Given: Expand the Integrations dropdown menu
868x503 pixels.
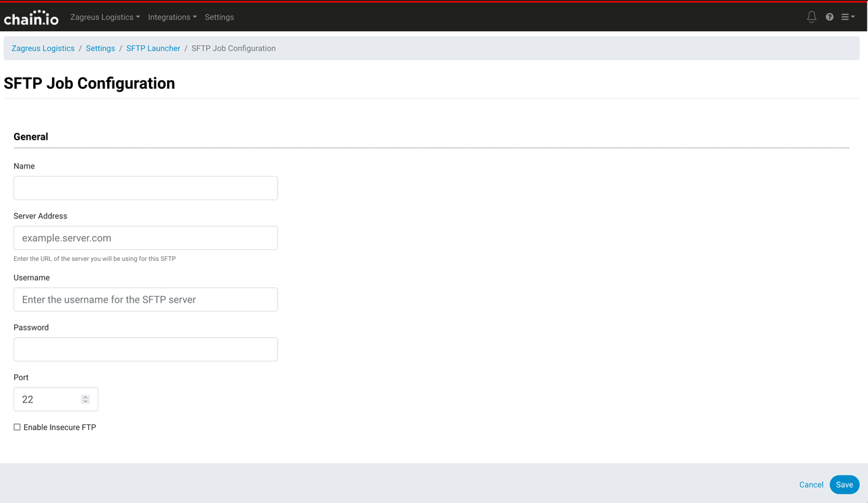Looking at the screenshot, I should [x=173, y=17].
